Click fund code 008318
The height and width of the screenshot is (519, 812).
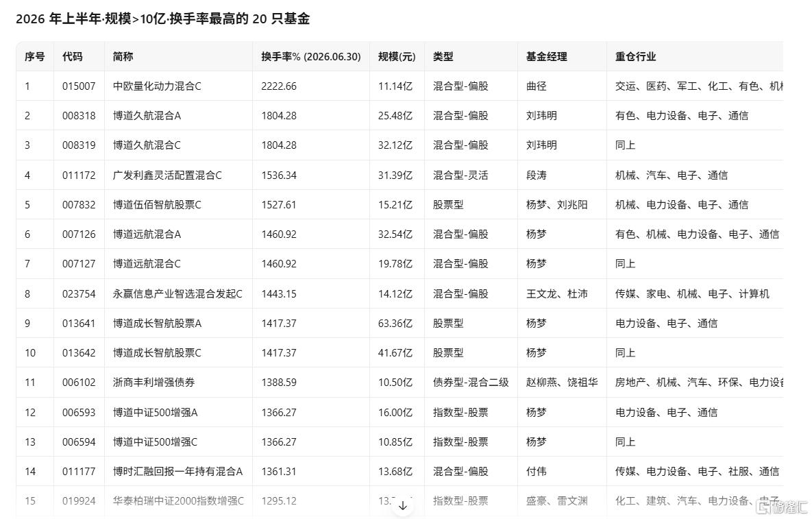tap(79, 115)
